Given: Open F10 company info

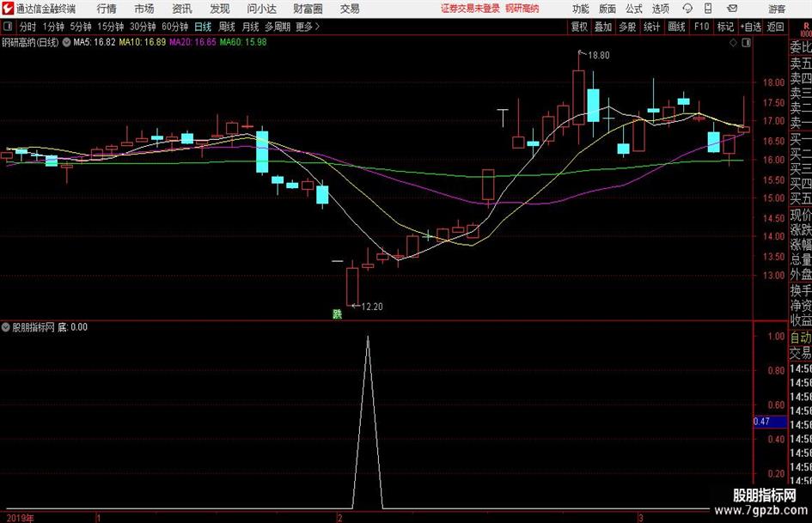Looking at the screenshot, I should tap(701, 27).
